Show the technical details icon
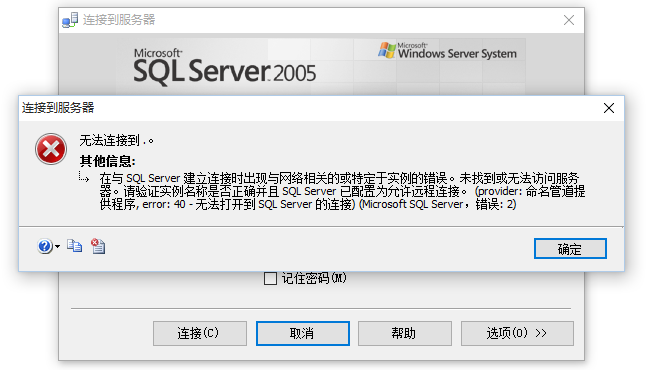The width and height of the screenshot is (648, 370). coord(98,246)
